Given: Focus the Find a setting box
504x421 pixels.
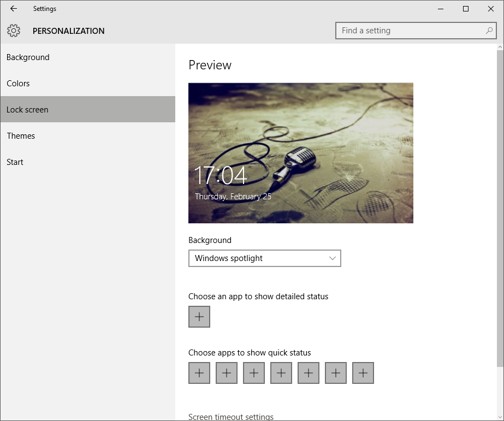Looking at the screenshot, I should (x=416, y=31).
